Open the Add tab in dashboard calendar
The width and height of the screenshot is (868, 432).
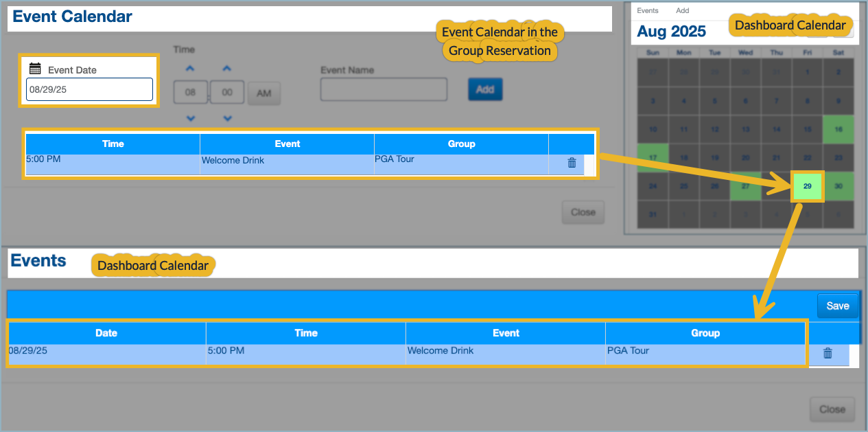(682, 11)
